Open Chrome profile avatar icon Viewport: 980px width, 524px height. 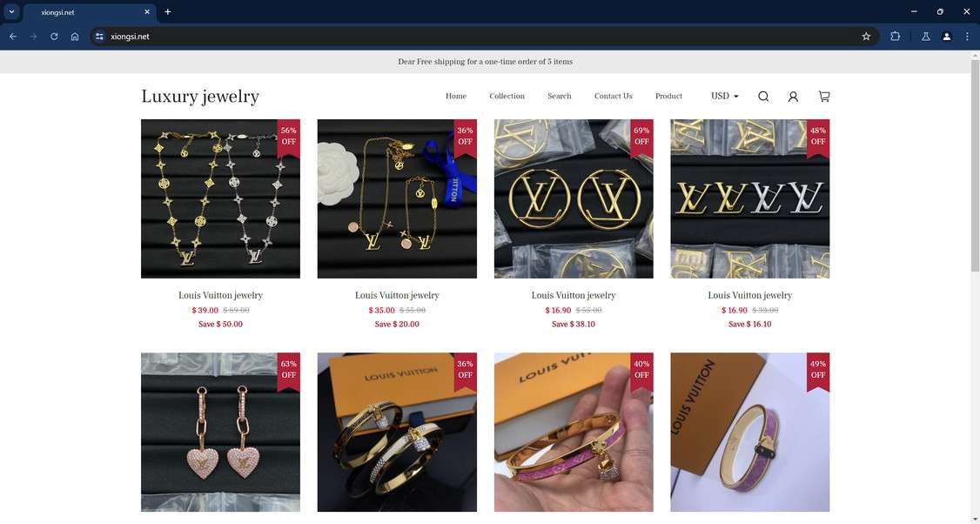point(946,37)
